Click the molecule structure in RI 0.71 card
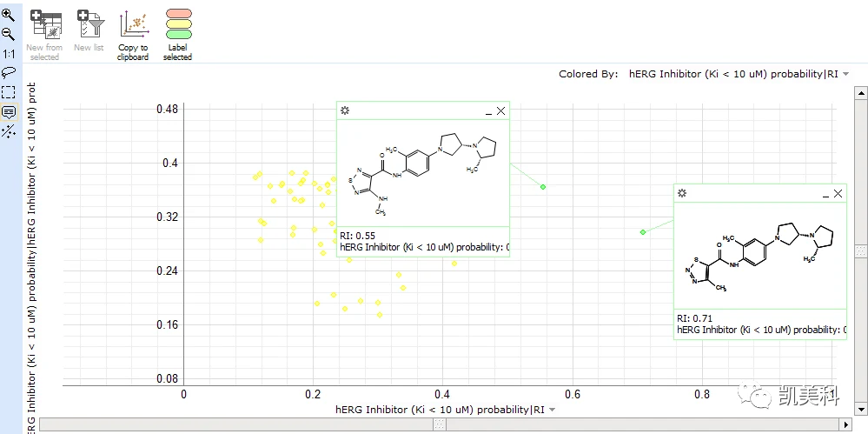Image resolution: width=868 pixels, height=434 pixels. coord(760,256)
